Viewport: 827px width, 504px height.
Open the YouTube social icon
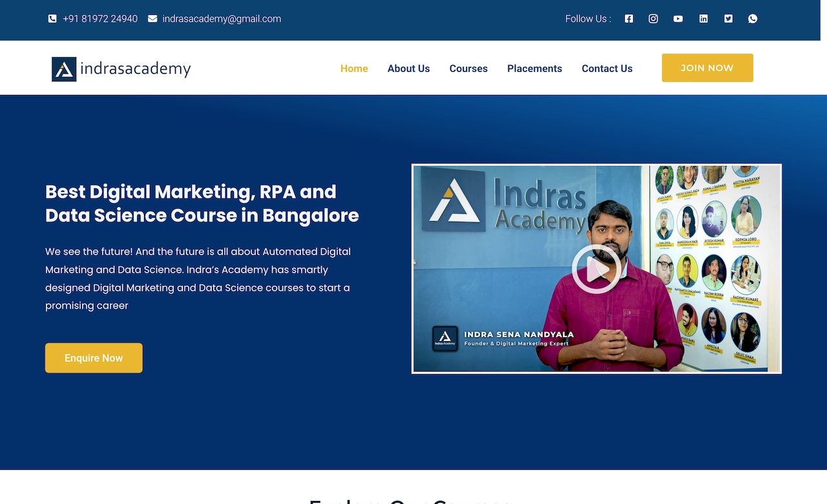click(678, 19)
